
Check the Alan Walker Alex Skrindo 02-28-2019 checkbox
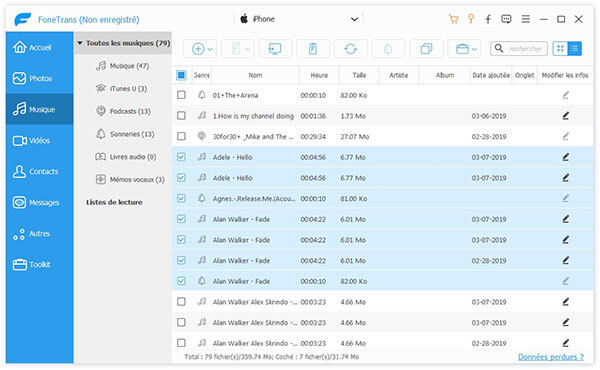tap(181, 343)
